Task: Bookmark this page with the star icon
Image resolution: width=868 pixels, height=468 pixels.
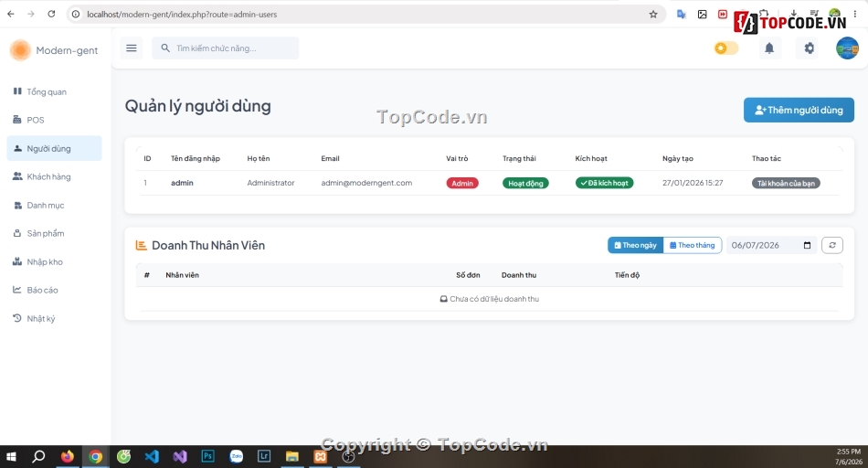Action: click(x=653, y=15)
